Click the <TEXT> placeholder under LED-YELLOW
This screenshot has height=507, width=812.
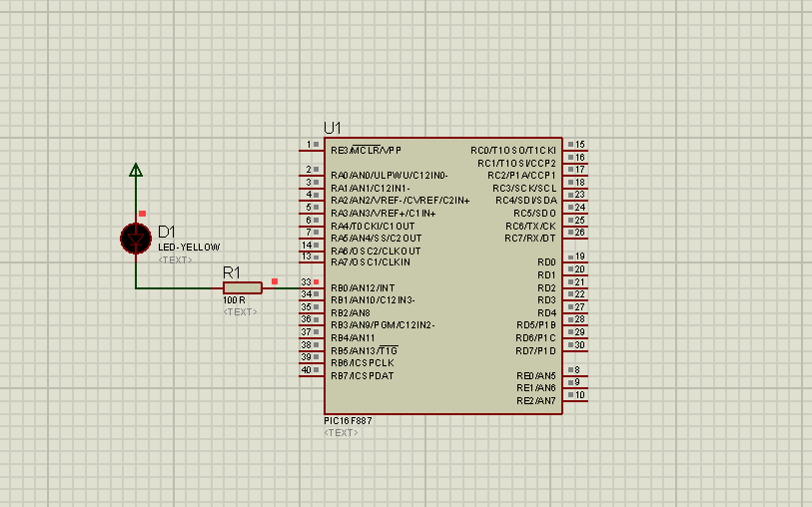click(175, 259)
